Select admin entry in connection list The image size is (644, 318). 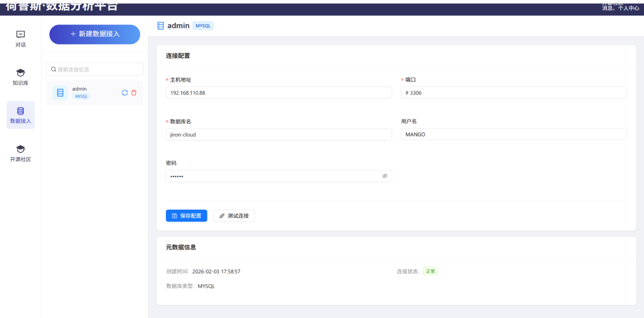coord(95,93)
